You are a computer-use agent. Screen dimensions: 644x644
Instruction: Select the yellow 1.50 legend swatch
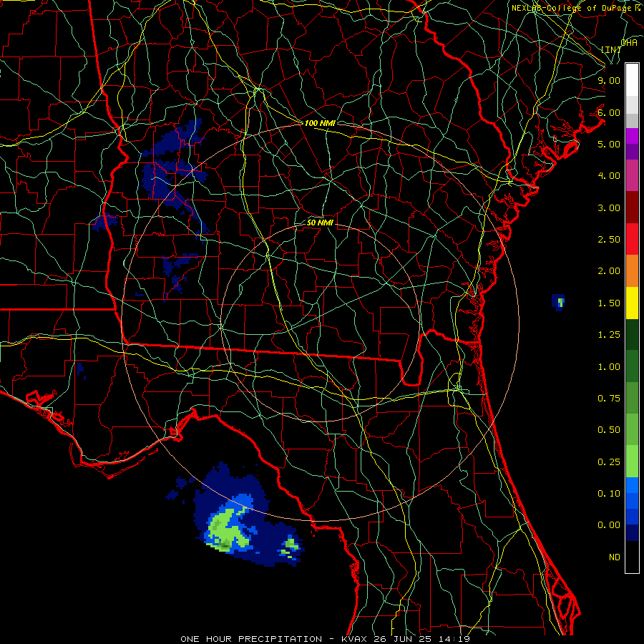[632, 303]
